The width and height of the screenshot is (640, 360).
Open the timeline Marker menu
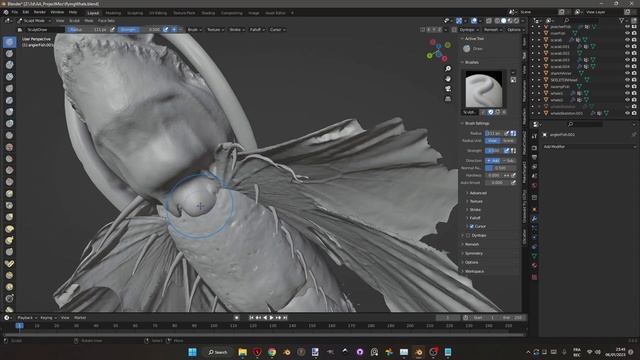(80, 318)
